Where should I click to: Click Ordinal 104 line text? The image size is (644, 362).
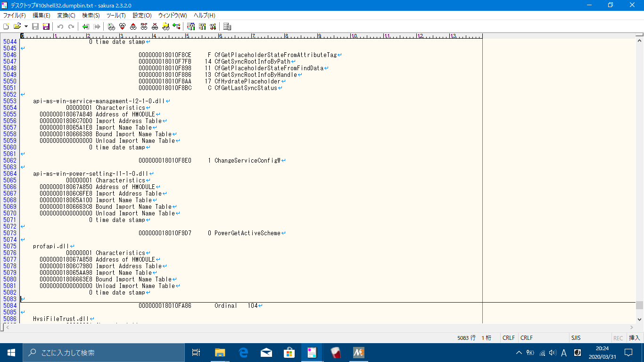(236, 305)
